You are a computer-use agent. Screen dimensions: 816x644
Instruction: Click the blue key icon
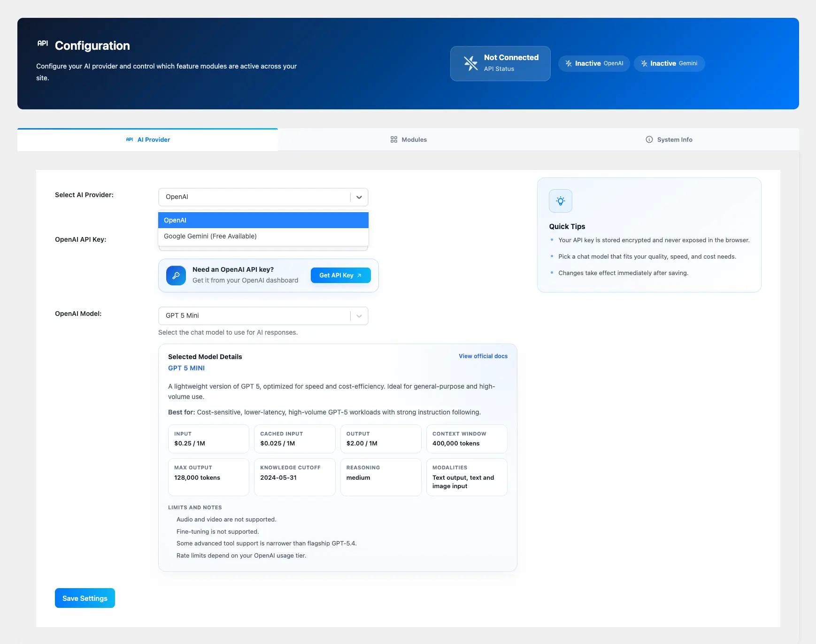pos(176,276)
